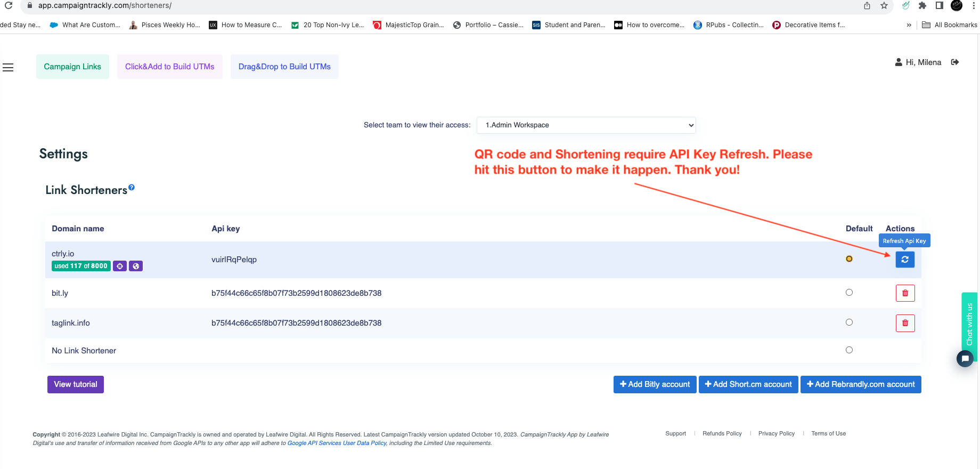Toggle the browser side panel icon
This screenshot has height=469, width=980.
tap(940, 5)
